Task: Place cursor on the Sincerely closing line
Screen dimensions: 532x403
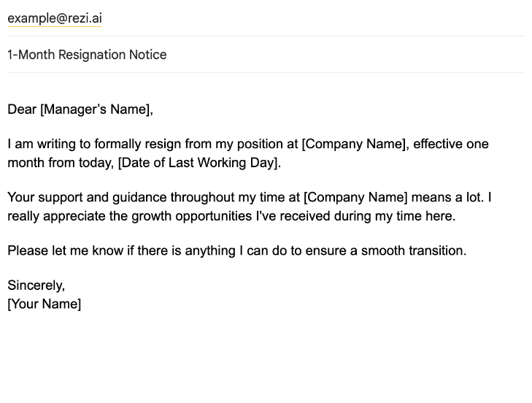Action: [x=36, y=285]
